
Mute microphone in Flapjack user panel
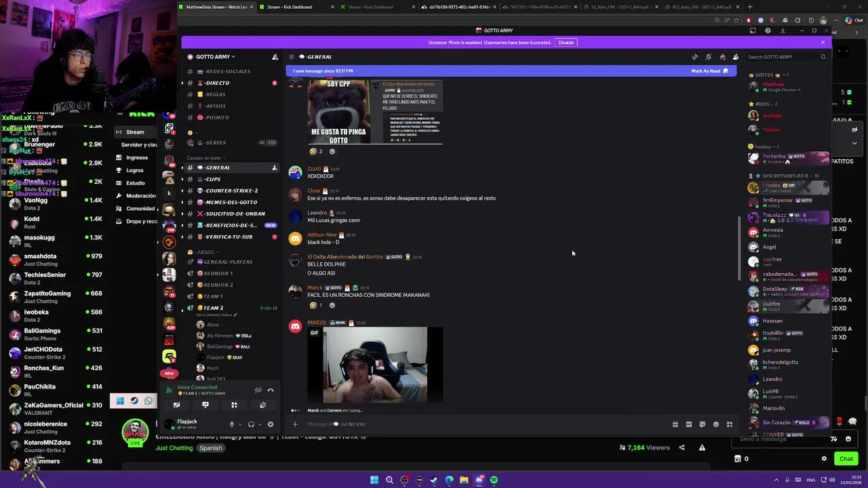click(x=231, y=424)
